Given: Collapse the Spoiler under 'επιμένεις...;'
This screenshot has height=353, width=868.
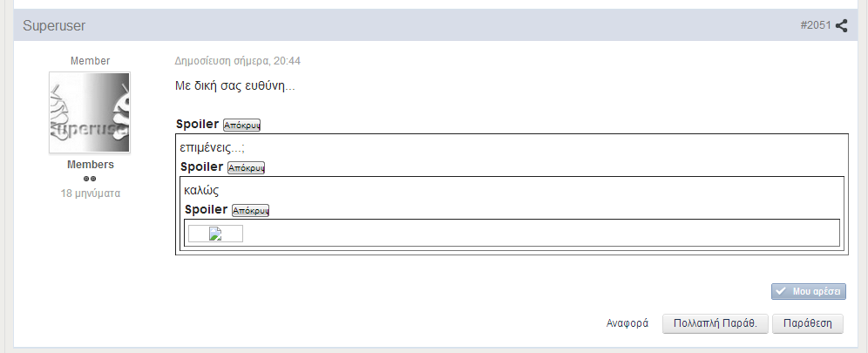Looking at the screenshot, I should (x=246, y=167).
